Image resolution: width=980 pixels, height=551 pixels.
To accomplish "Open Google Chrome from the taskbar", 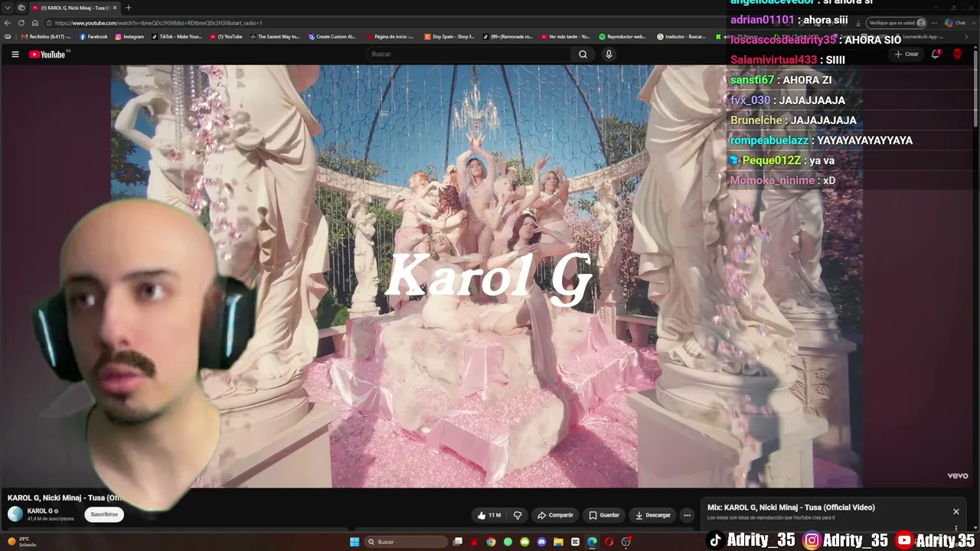I will [x=491, y=542].
